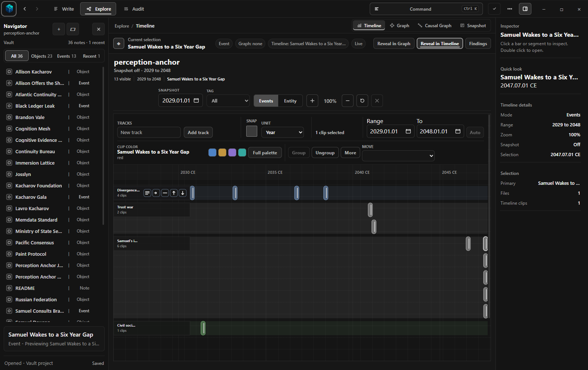Zoom out the timeline with minus
Screen dimensions: 588x370
(x=348, y=101)
